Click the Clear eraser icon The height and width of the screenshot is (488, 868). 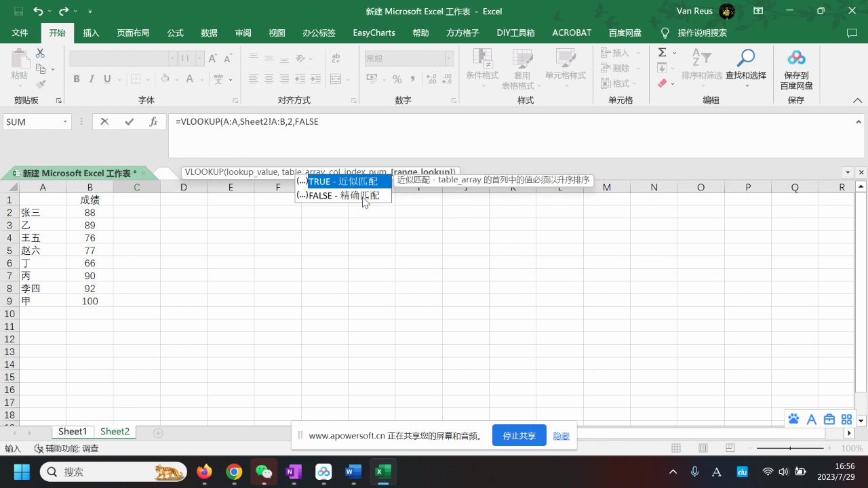click(663, 83)
